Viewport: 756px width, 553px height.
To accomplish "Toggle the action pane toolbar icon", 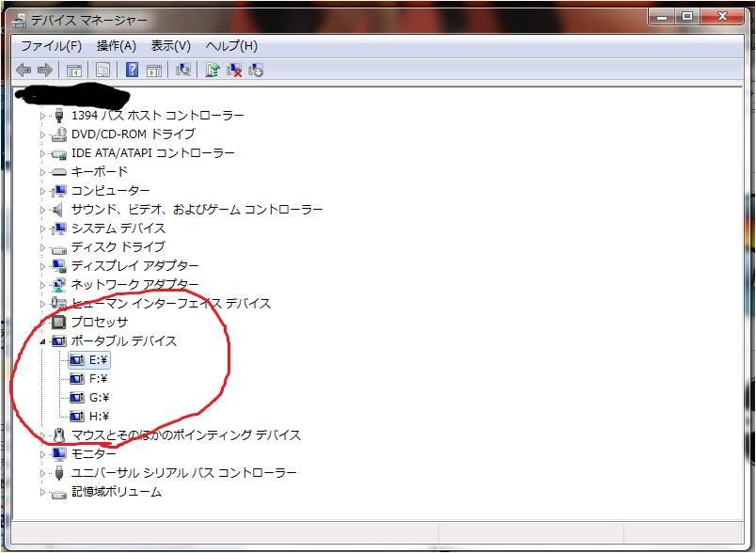I will point(154,71).
